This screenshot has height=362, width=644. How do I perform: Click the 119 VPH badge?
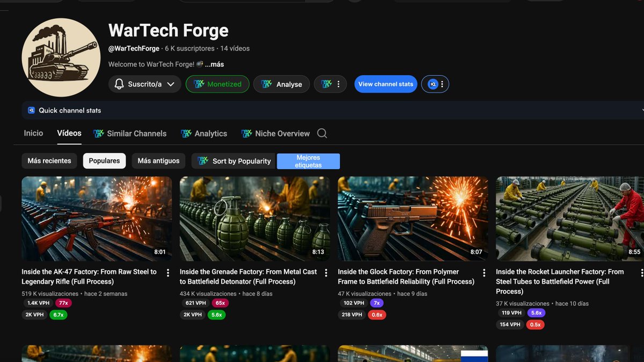511,313
